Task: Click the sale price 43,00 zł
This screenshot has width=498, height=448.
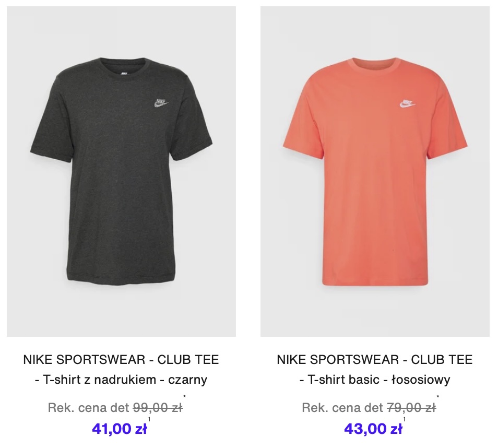Action: point(373,429)
